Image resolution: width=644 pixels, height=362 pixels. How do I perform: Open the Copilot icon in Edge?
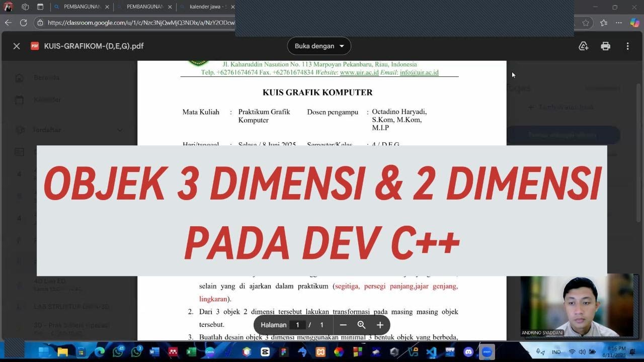pyautogui.click(x=634, y=23)
